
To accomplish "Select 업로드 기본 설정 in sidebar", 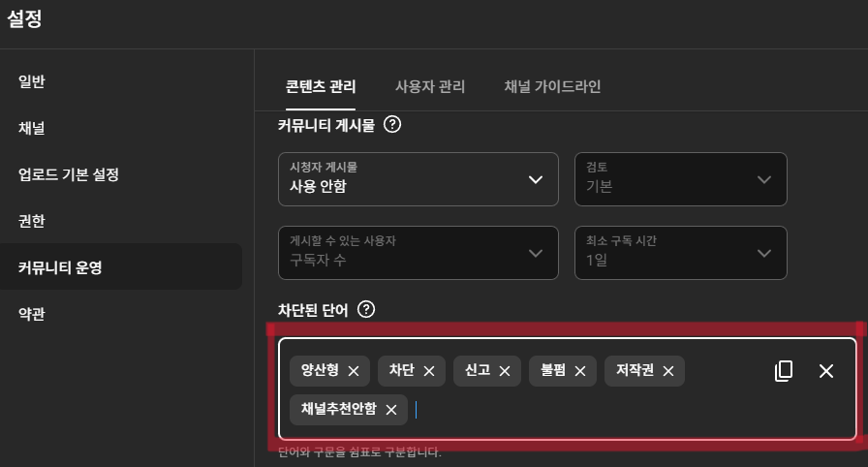I will click(69, 174).
